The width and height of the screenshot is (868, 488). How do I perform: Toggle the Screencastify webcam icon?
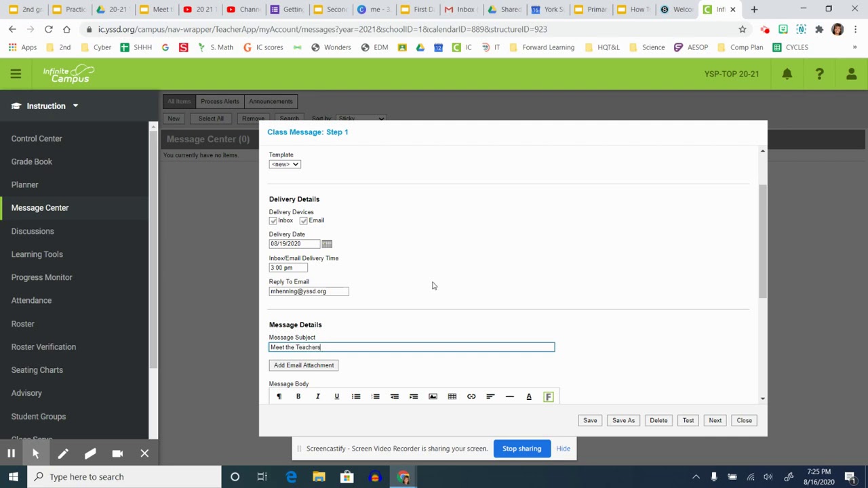click(117, 453)
